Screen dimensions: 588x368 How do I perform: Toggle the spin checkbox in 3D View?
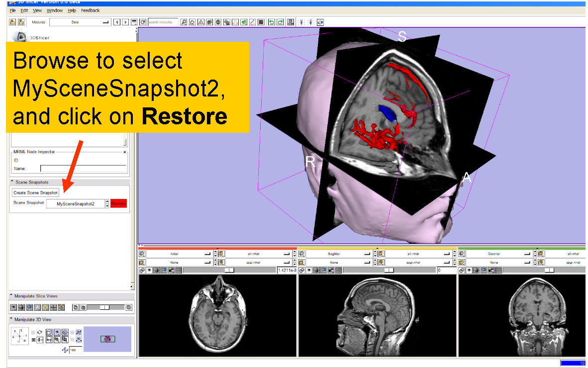tap(33, 332)
